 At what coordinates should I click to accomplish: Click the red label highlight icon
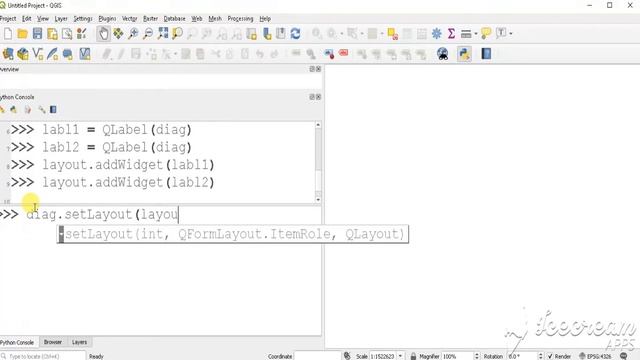tap(344, 53)
